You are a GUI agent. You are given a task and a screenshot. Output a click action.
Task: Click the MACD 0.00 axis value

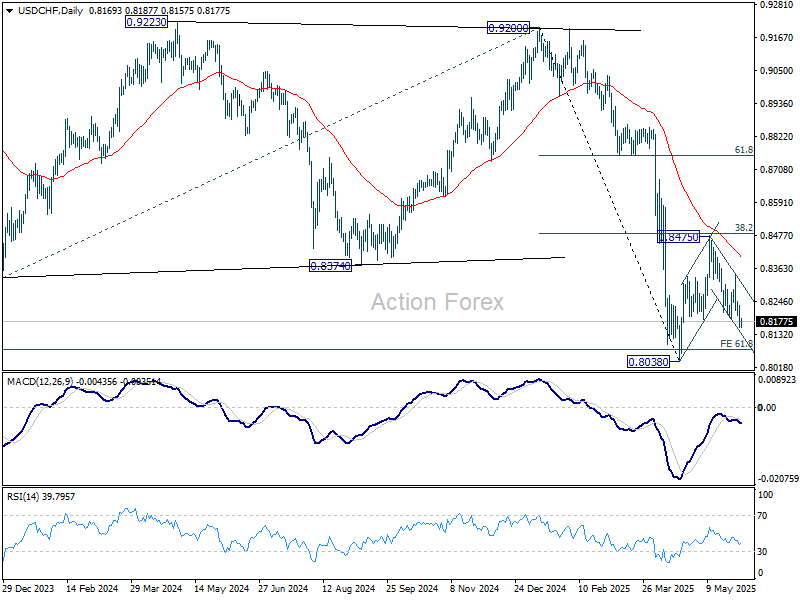pos(768,407)
